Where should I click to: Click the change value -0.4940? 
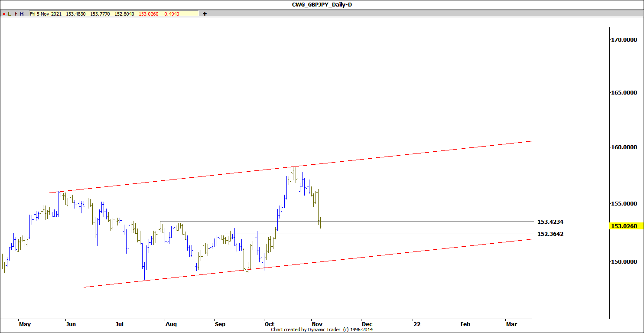tap(171, 14)
